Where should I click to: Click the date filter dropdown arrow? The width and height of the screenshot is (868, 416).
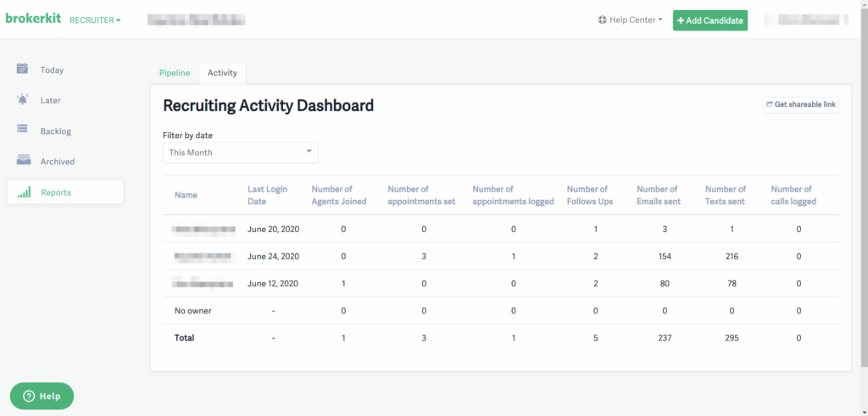coord(309,153)
